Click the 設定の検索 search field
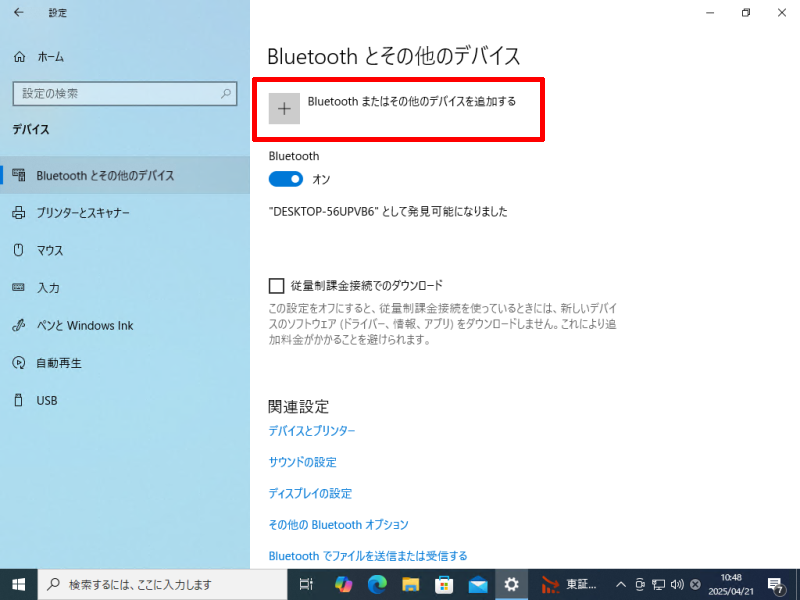Screen dimensions: 800x600 (x=124, y=94)
